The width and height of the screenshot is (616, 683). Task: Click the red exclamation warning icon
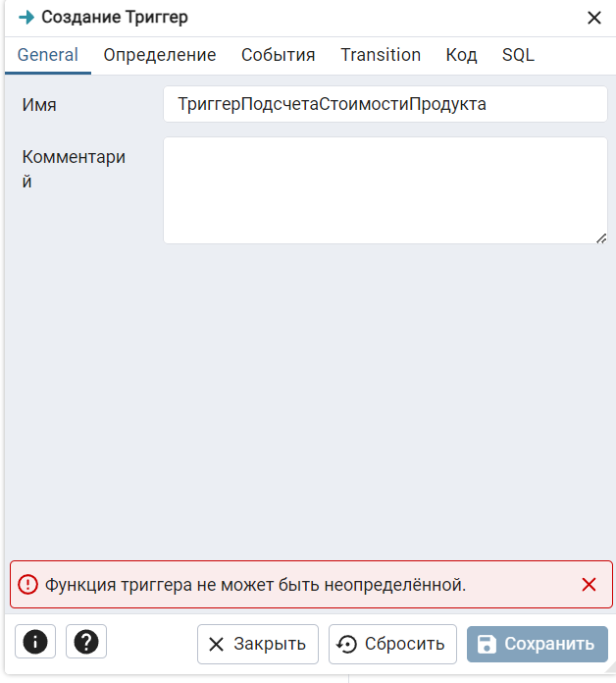click(x=27, y=585)
